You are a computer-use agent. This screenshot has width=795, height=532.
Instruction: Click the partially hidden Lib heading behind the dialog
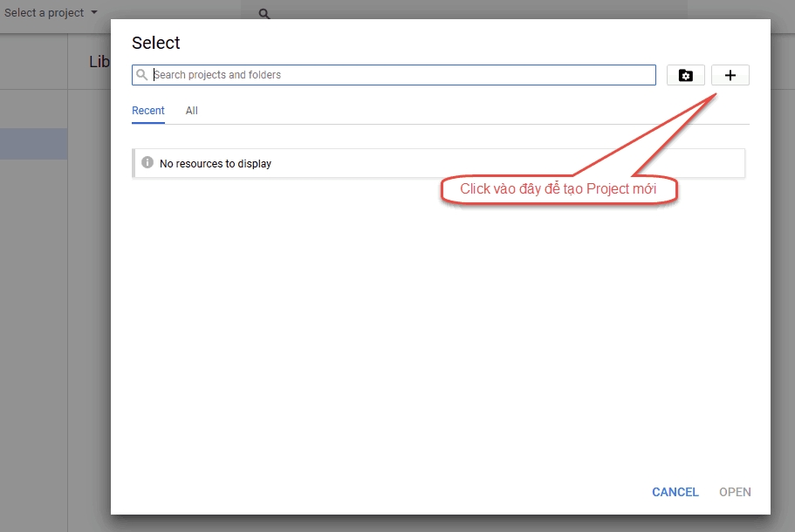point(99,62)
